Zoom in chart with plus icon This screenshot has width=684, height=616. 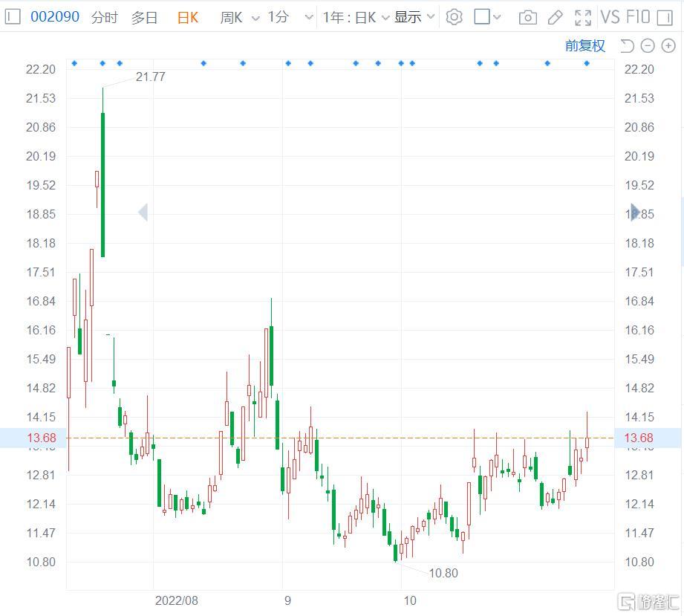click(x=668, y=46)
